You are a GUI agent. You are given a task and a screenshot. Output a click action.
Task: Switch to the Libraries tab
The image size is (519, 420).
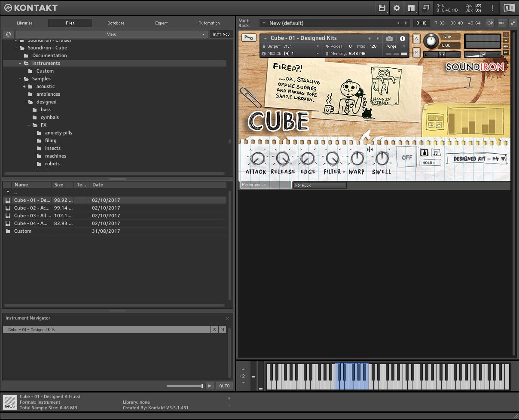[x=24, y=23]
